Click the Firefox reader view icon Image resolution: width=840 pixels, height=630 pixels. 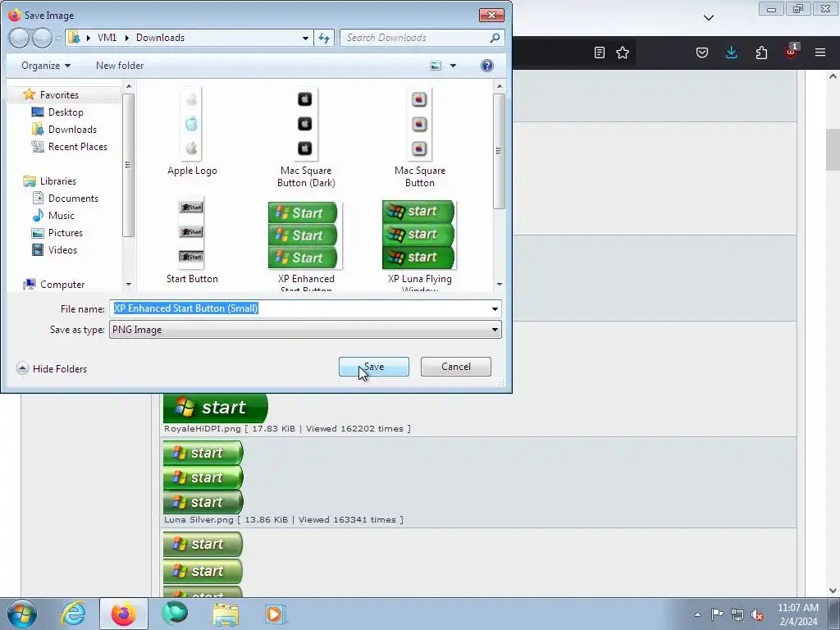(x=600, y=52)
